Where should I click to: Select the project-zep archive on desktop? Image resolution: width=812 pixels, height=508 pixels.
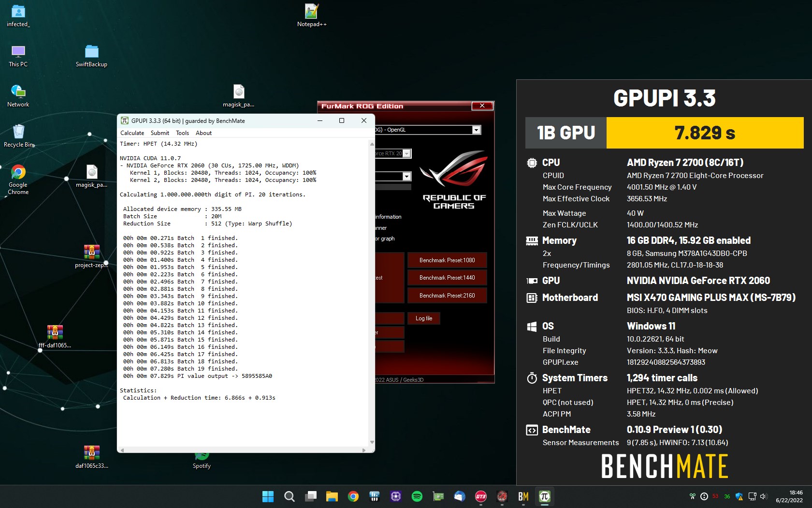tap(91, 256)
